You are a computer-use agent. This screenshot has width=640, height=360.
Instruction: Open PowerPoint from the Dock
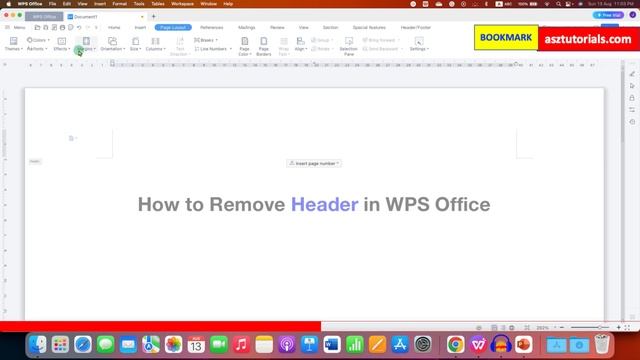(524, 344)
